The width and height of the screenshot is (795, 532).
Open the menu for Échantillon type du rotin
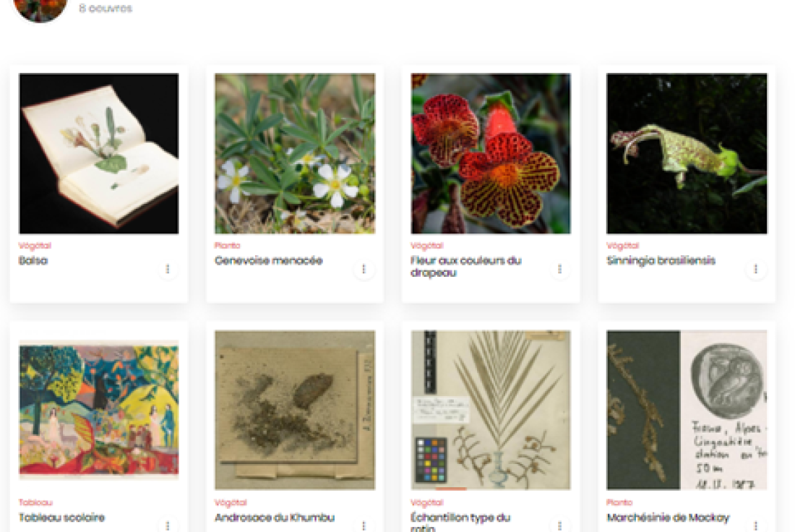pos(559,525)
